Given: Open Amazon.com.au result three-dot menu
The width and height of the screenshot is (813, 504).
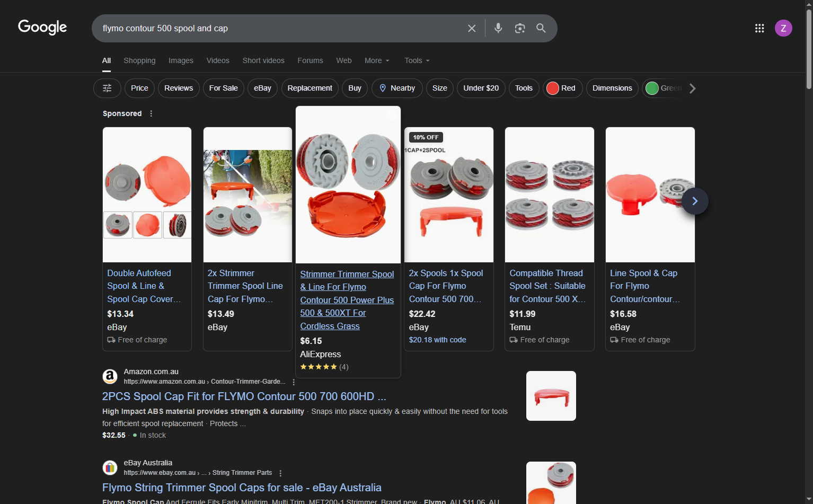Looking at the screenshot, I should pos(294,382).
